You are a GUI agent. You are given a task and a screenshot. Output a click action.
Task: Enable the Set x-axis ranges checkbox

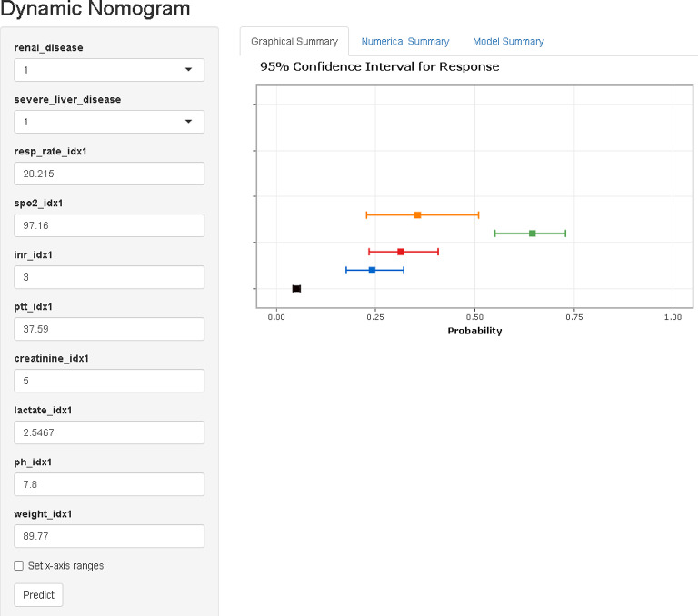pyautogui.click(x=19, y=566)
